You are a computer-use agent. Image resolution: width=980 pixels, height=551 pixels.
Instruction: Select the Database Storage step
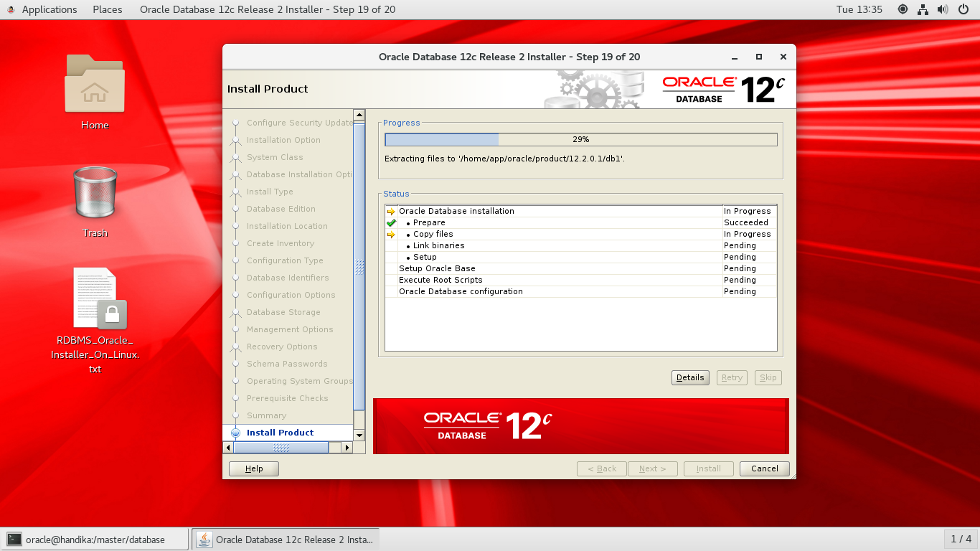(x=283, y=312)
